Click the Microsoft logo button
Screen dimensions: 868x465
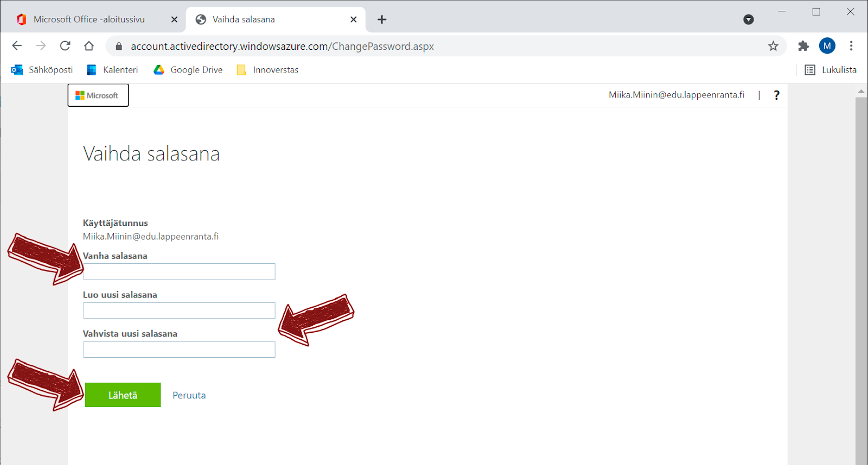pyautogui.click(x=98, y=95)
